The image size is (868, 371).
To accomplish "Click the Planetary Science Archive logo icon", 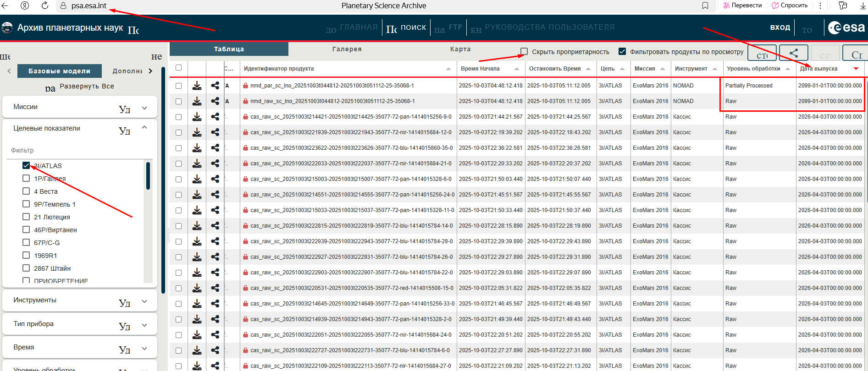I will point(7,28).
